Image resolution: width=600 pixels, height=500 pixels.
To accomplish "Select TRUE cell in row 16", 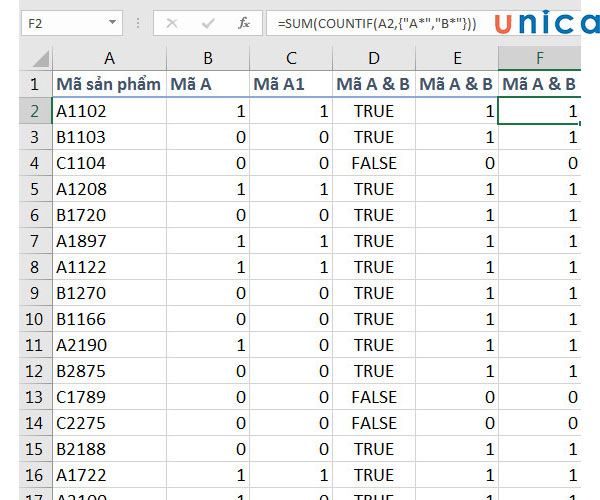I will 374,475.
